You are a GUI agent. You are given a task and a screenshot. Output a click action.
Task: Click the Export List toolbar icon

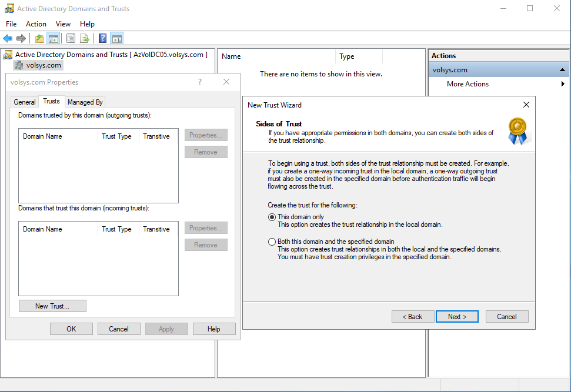point(85,39)
